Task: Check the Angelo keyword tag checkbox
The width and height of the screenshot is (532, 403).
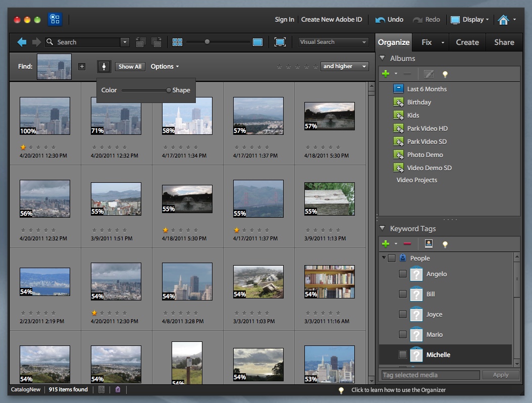Action: click(402, 274)
